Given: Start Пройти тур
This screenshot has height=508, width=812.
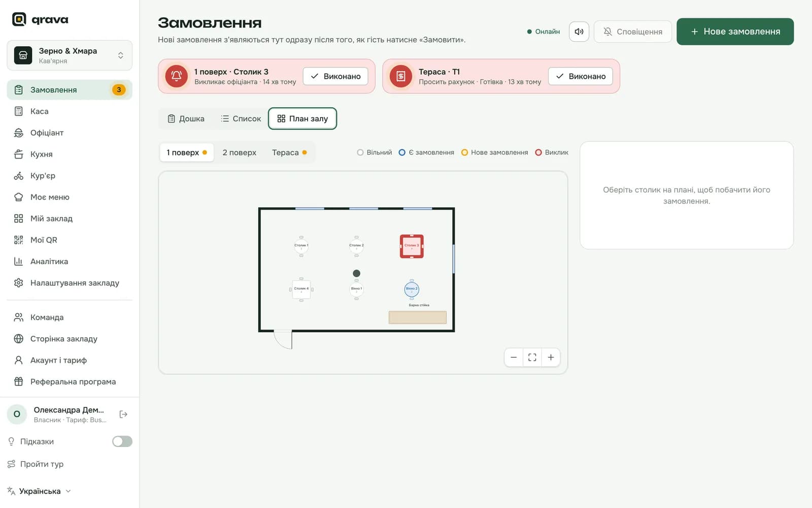Looking at the screenshot, I should tap(36, 464).
